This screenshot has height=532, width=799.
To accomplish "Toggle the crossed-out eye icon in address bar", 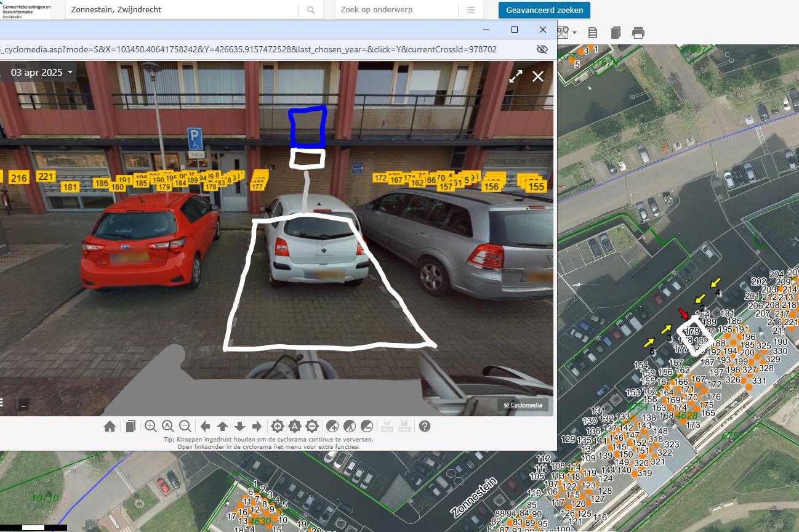I will tap(542, 49).
